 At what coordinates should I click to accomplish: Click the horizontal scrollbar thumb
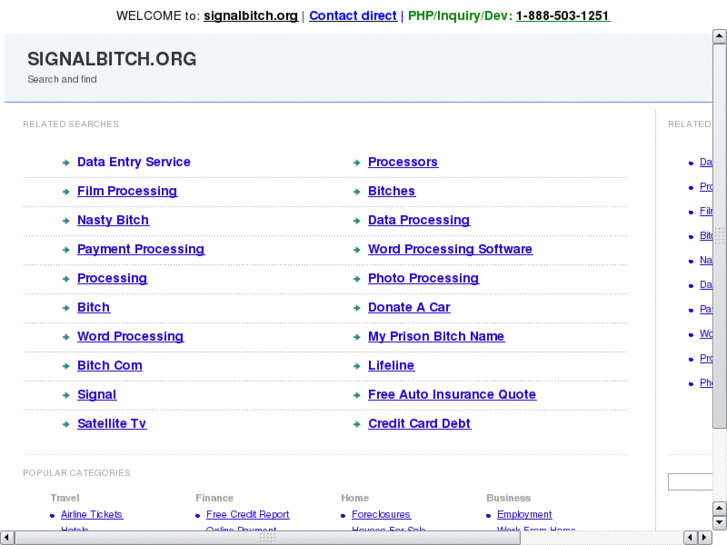point(268,538)
